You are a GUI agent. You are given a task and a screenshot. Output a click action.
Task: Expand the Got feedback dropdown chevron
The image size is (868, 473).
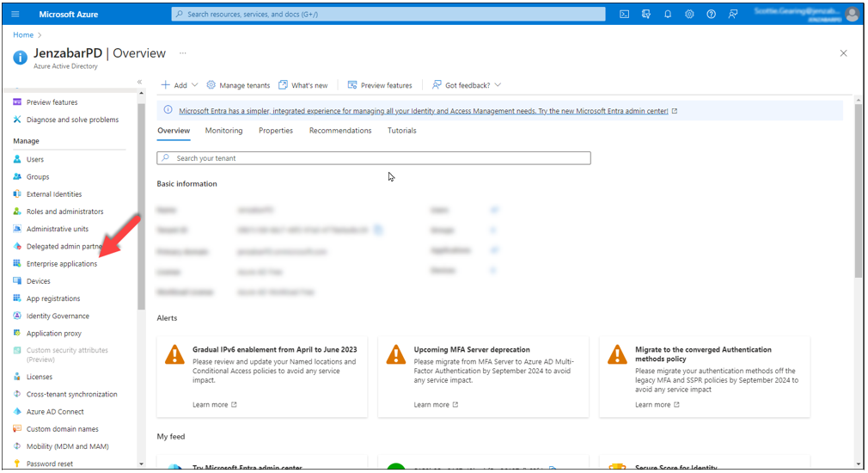pyautogui.click(x=498, y=85)
